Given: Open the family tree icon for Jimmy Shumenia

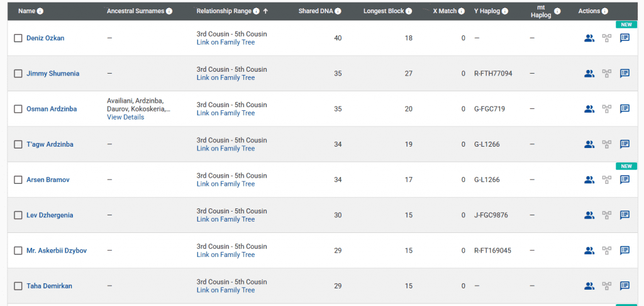Looking at the screenshot, I should coord(607,74).
